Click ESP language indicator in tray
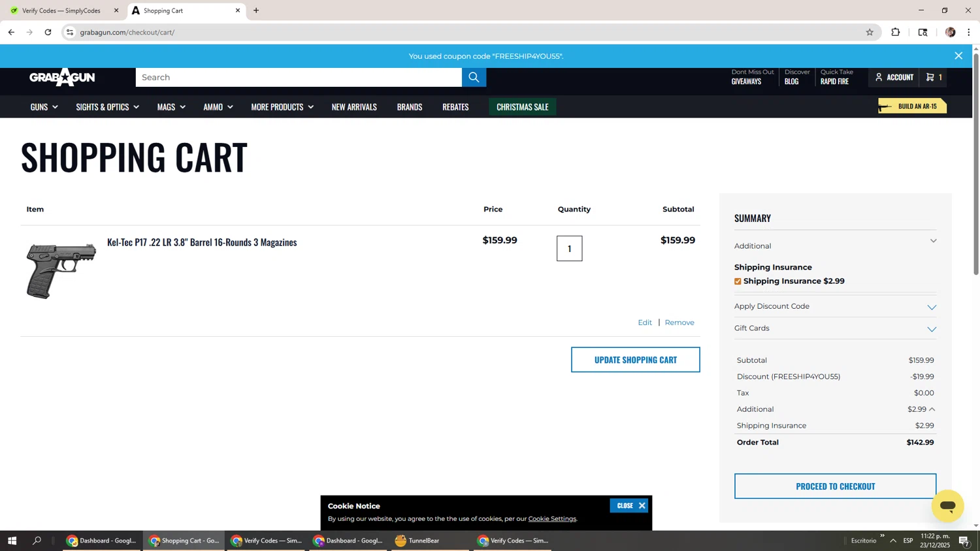Image resolution: width=980 pixels, height=551 pixels. [908, 541]
